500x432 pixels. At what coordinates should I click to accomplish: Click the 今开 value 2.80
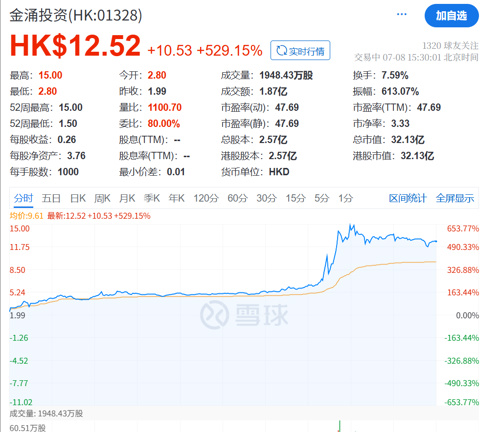157,75
